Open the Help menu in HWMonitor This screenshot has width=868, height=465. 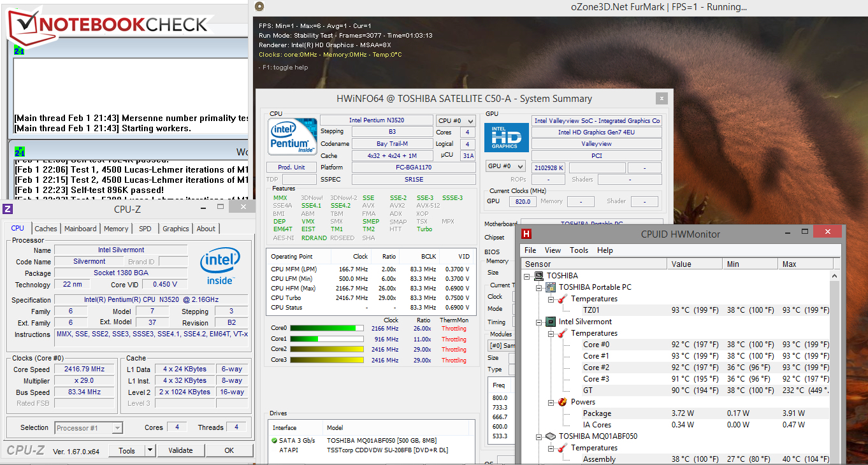(x=605, y=250)
